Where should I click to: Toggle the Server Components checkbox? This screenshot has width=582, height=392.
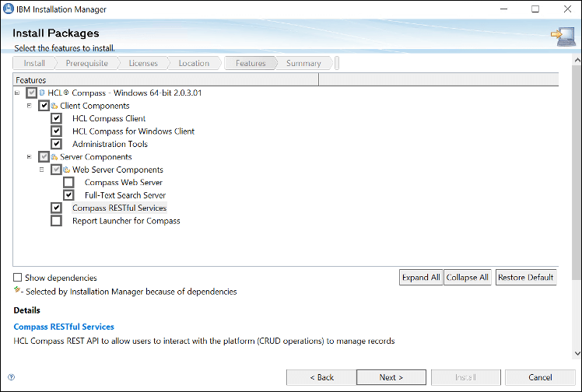44,157
